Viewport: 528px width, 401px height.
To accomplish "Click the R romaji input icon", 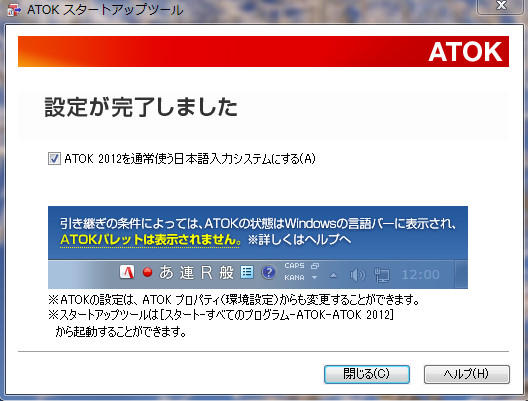I will [x=206, y=272].
